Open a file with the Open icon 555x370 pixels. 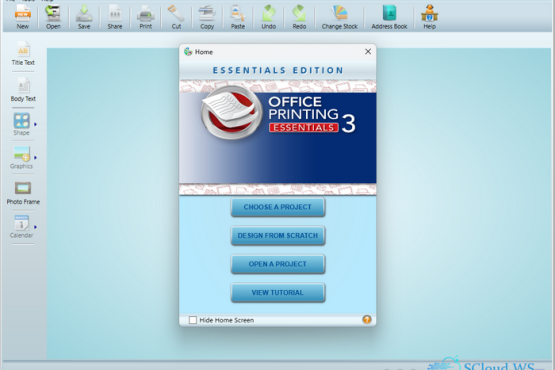coord(53,16)
